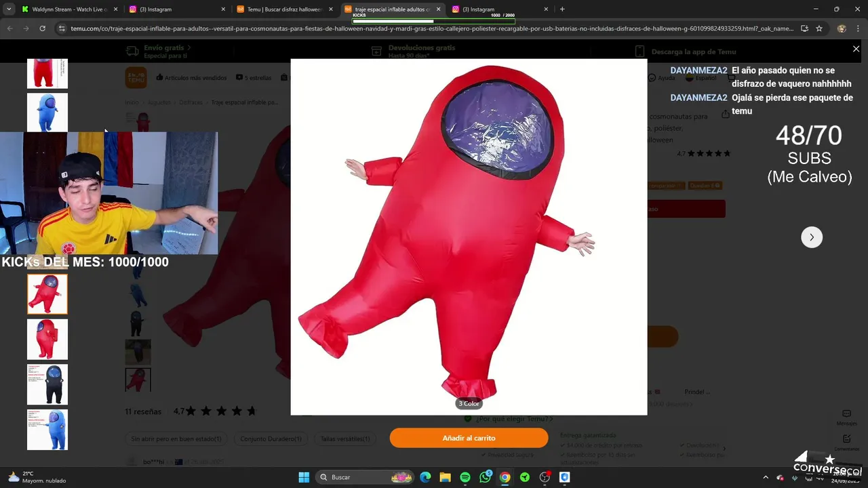Click Envío gratis banner
The height and width of the screenshot is (488, 868).
[x=160, y=52]
